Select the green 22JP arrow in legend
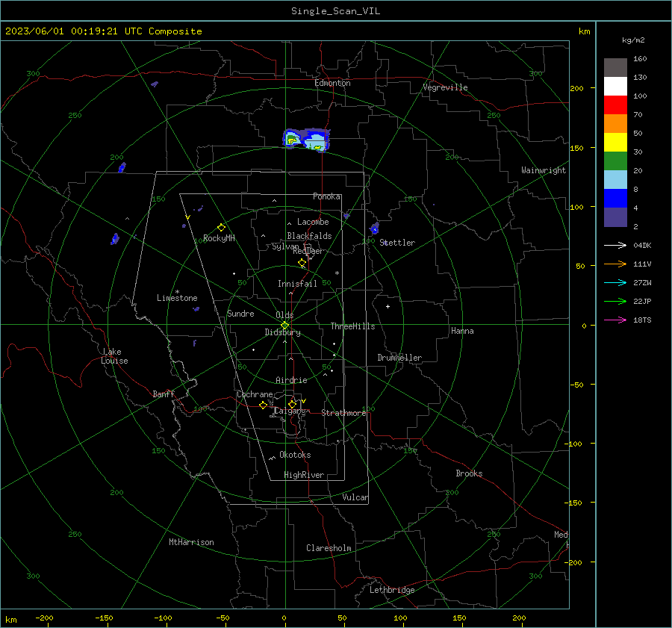 [x=615, y=302]
